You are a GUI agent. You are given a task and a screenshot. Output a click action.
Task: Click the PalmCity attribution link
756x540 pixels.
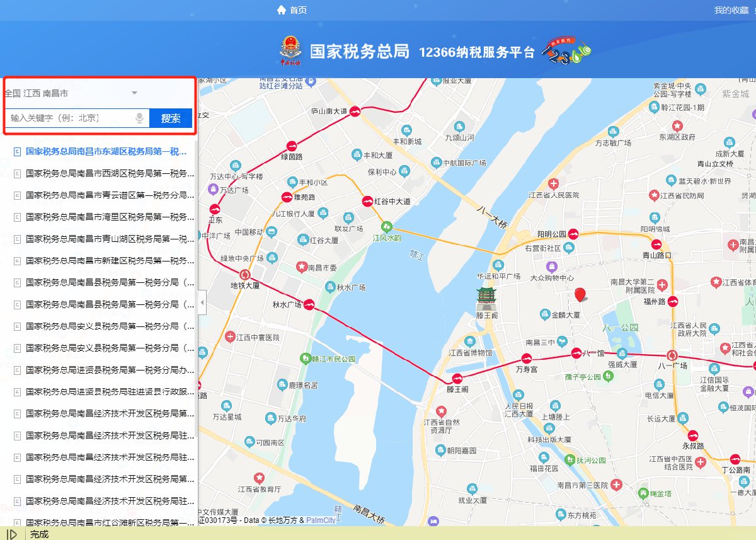point(321,520)
